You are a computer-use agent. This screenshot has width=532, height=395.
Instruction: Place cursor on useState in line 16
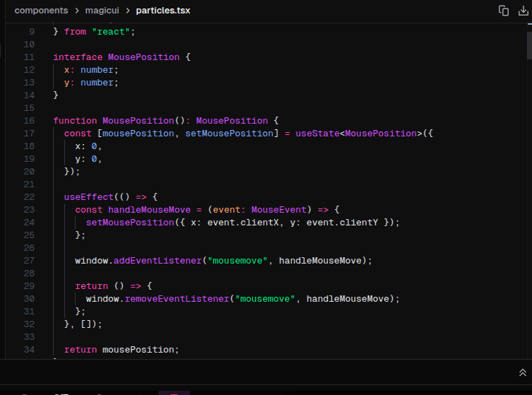(317, 134)
